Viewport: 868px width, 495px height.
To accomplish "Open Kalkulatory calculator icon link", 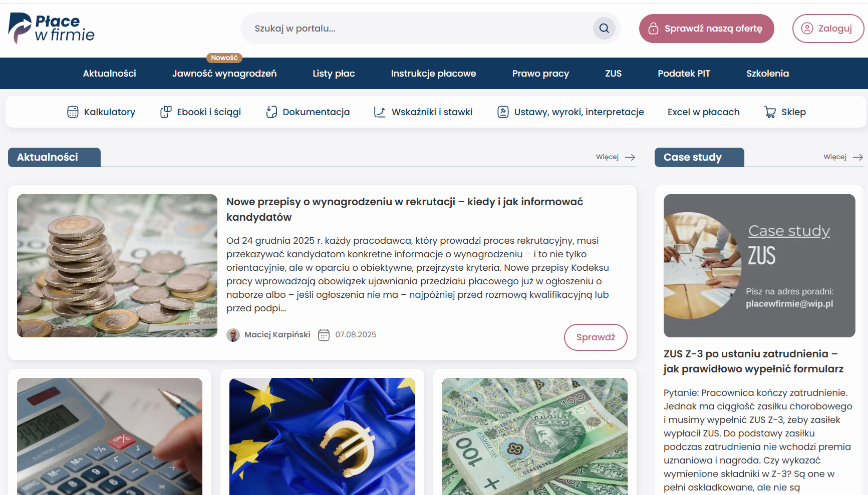I will tap(73, 112).
